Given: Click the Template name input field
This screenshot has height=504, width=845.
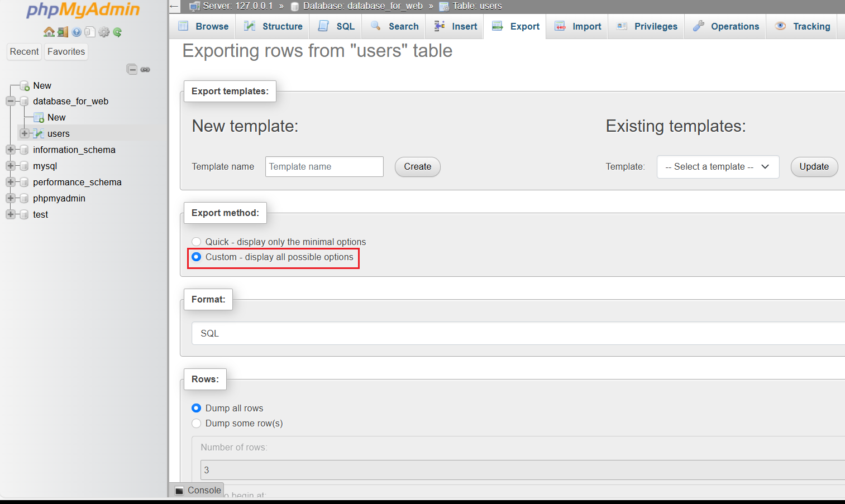Looking at the screenshot, I should 324,167.
